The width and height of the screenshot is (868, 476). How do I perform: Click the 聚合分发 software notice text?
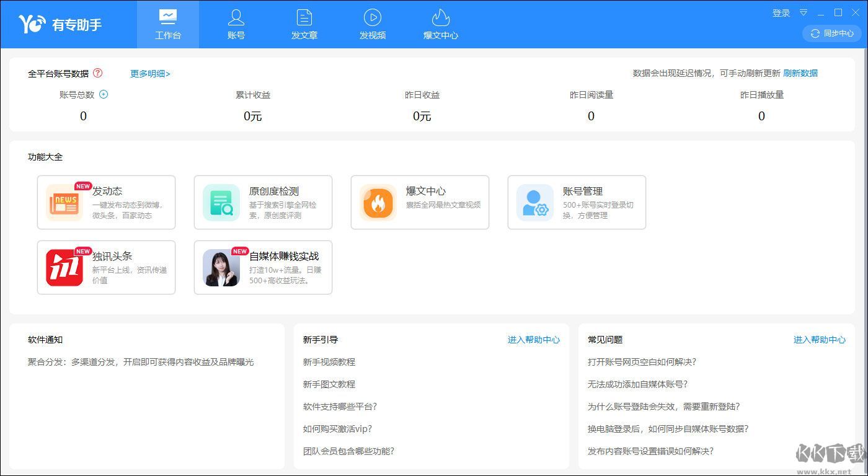(x=141, y=362)
